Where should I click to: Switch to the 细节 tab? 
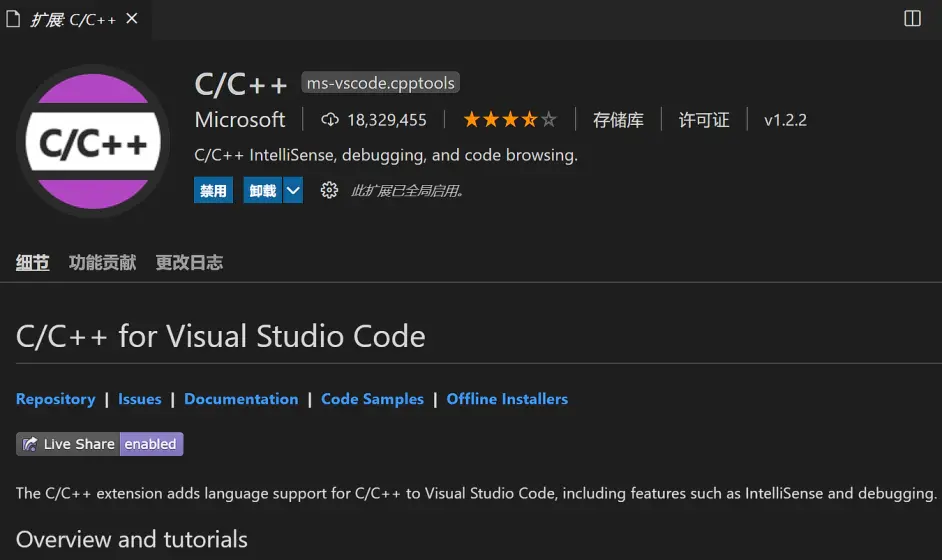click(x=32, y=263)
